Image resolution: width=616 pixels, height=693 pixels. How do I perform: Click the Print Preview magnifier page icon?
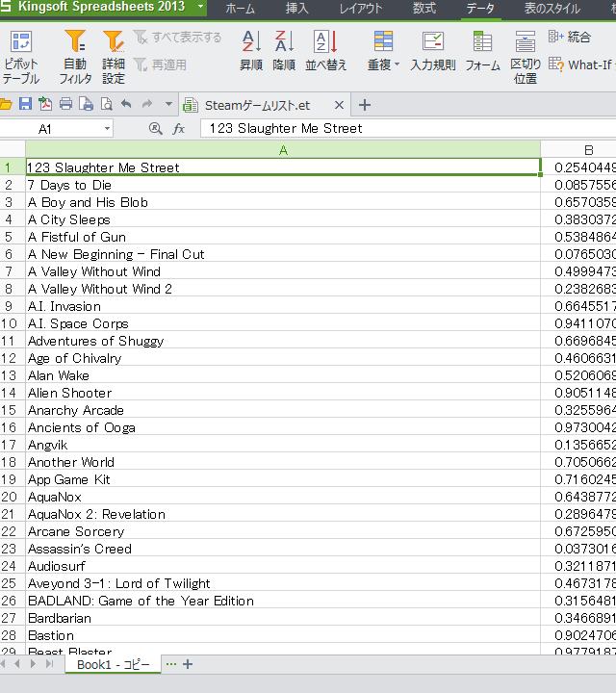(x=106, y=104)
